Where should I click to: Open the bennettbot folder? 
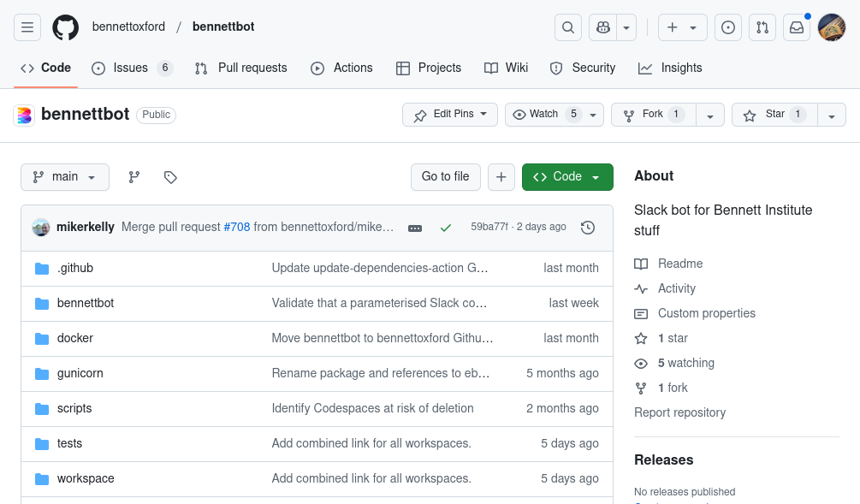[x=86, y=303]
